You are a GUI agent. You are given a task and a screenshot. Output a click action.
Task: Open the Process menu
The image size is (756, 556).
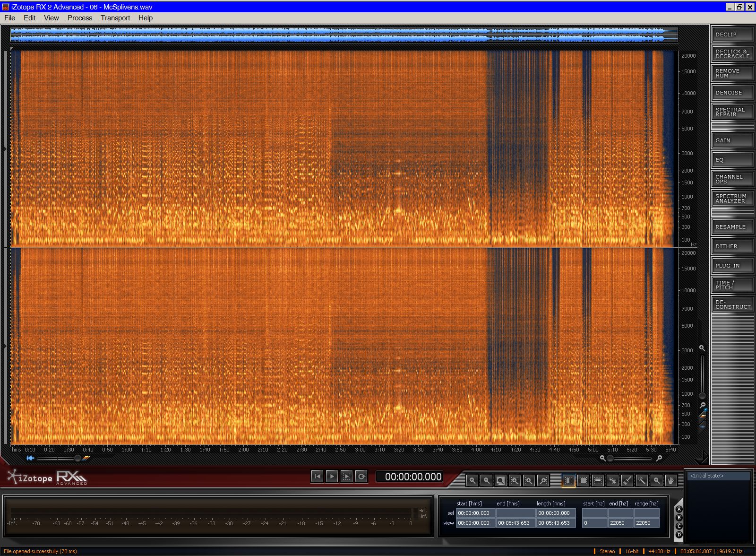pos(79,18)
